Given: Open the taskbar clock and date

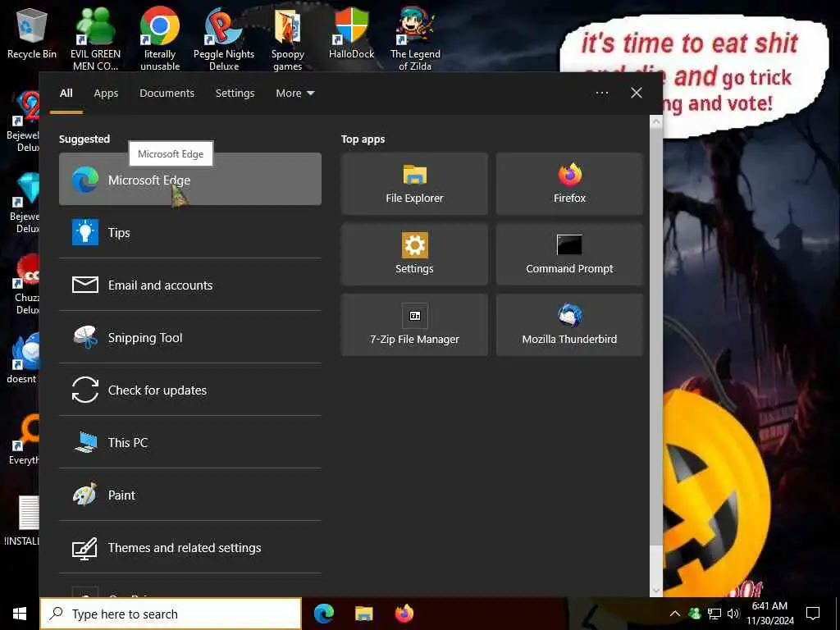Looking at the screenshot, I should pyautogui.click(x=769, y=614).
